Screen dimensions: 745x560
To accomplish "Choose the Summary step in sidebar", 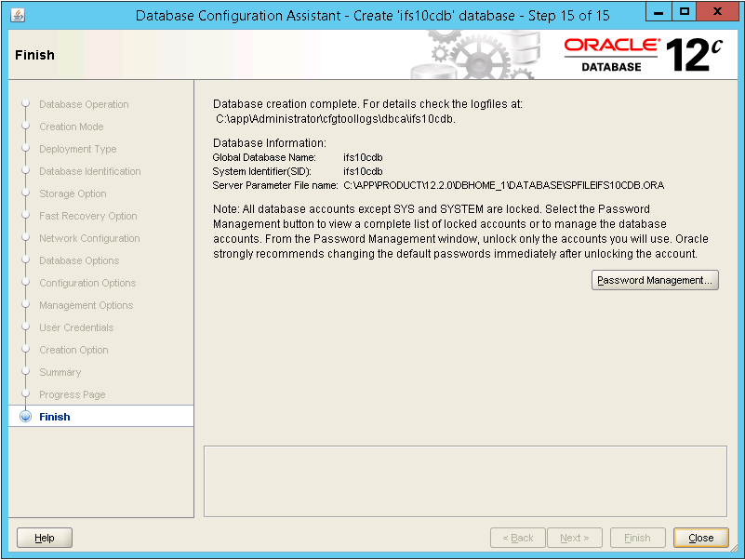I will pyautogui.click(x=60, y=372).
